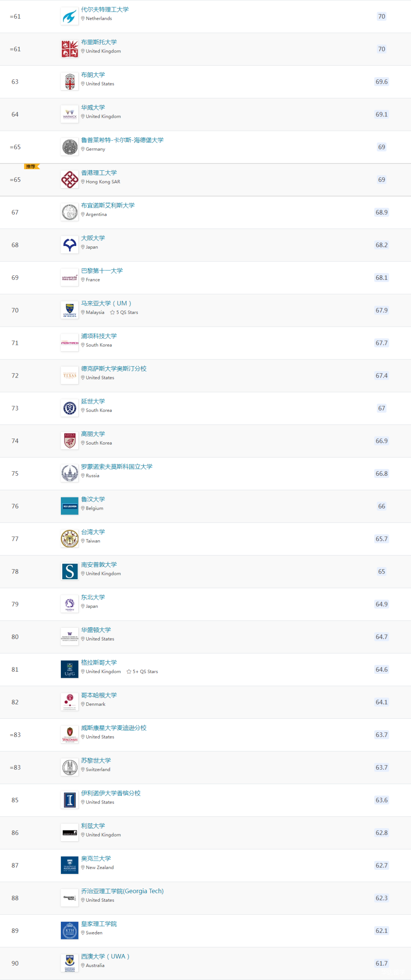This screenshot has height=980, width=411.
Task: Click the KU Leuven blue logo
Action: coord(70,507)
